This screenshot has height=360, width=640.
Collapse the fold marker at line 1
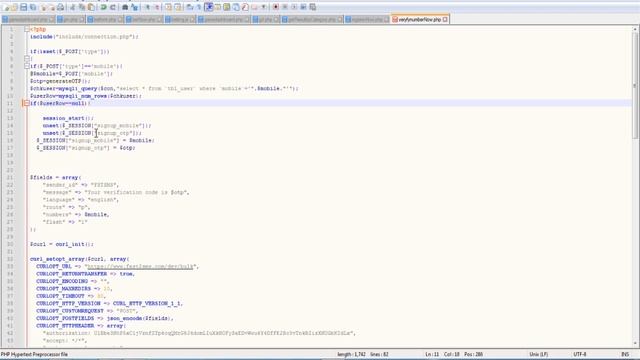tap(27, 29)
